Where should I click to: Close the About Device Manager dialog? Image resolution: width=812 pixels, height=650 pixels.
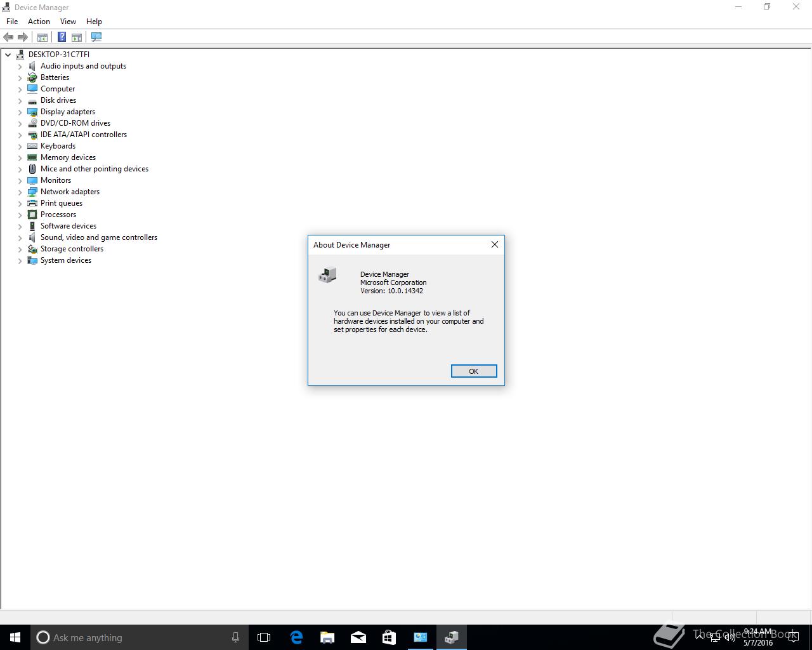click(495, 244)
